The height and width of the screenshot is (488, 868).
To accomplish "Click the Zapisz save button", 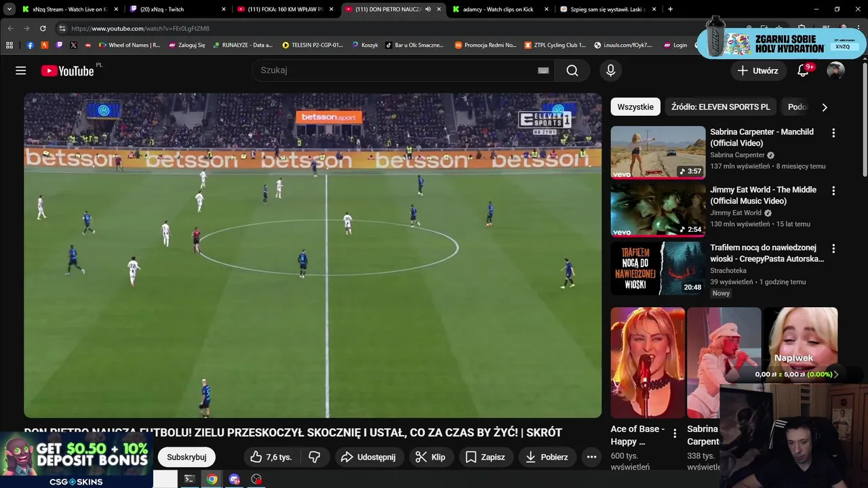I will pos(486,457).
